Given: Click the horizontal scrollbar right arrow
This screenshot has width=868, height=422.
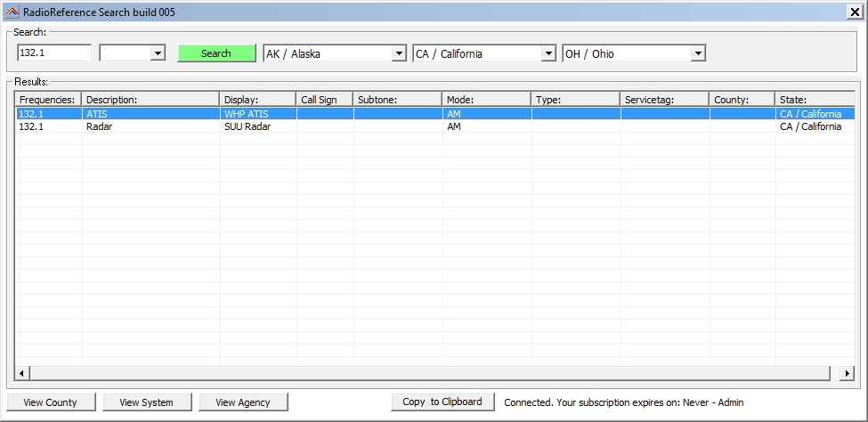Looking at the screenshot, I should pyautogui.click(x=847, y=373).
